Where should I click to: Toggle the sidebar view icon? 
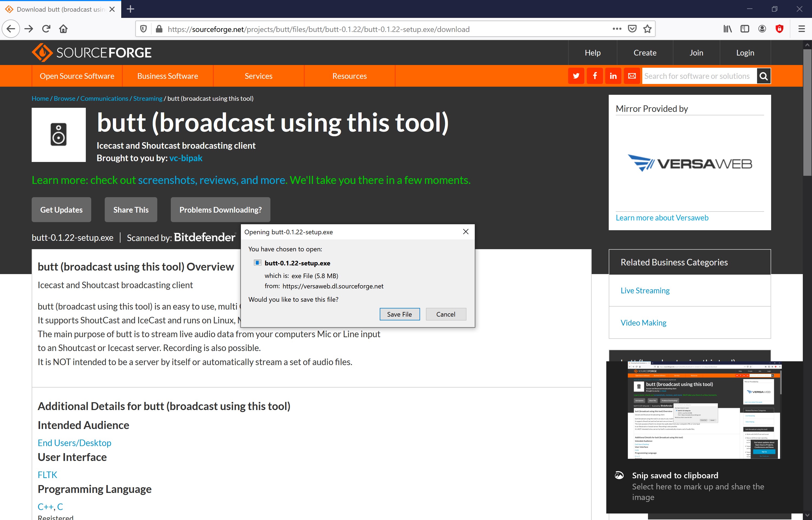tap(745, 29)
